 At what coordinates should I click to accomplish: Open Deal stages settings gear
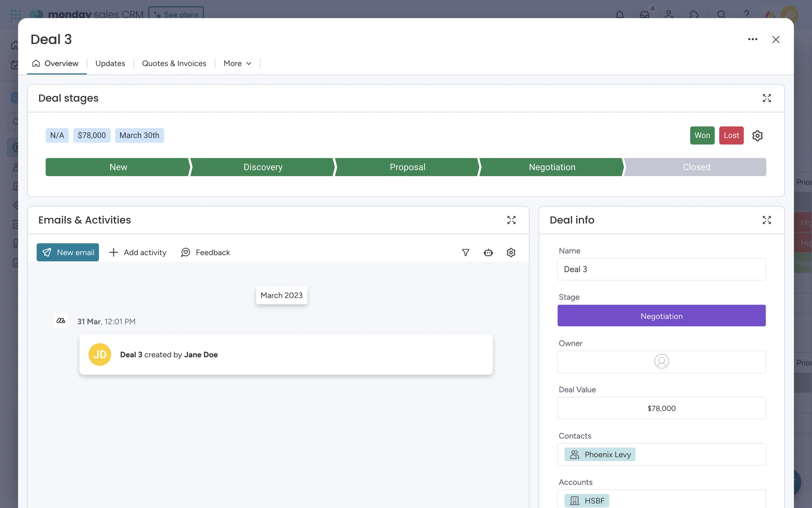point(757,135)
